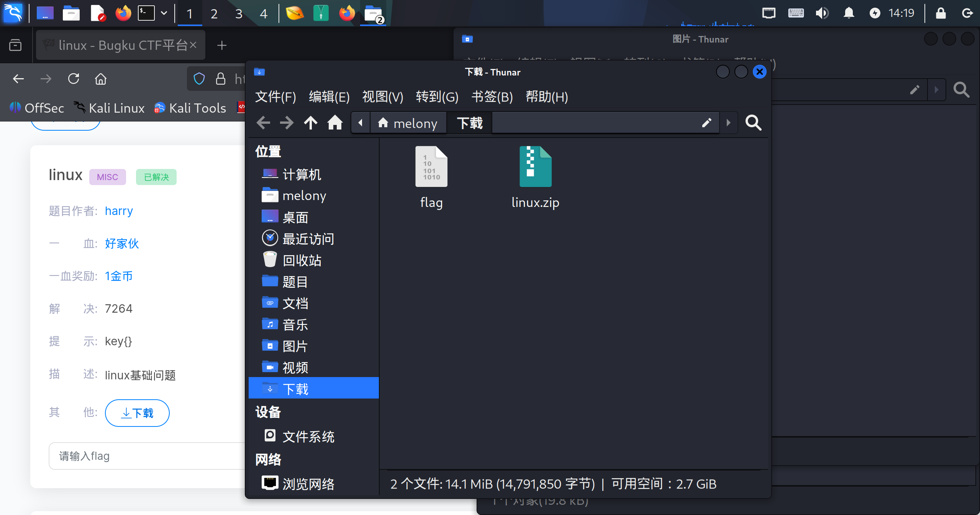Image resolution: width=980 pixels, height=515 pixels.
Task: Open 文件(F) menu in Thunar
Action: [x=275, y=97]
